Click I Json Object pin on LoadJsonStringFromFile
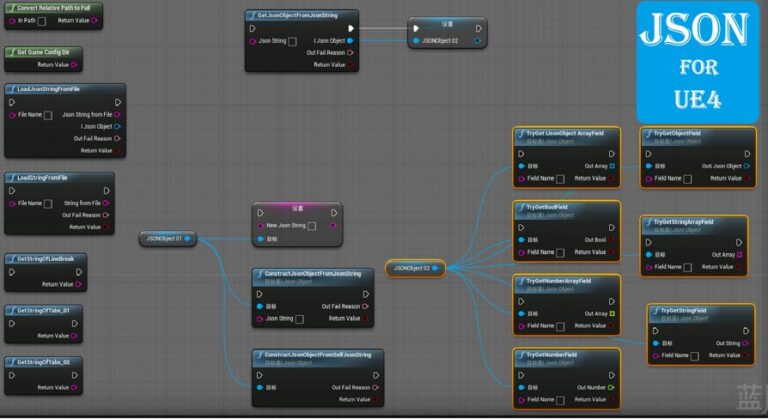The image size is (768, 419). (x=117, y=126)
